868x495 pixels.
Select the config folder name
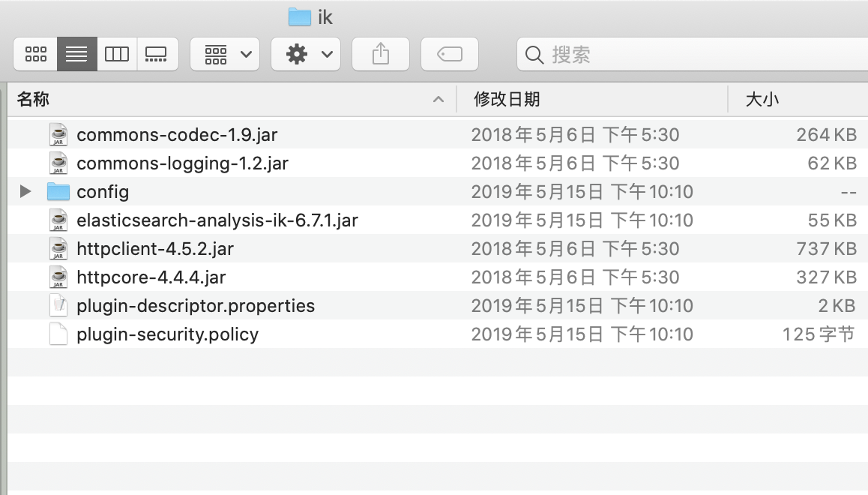[x=103, y=192]
